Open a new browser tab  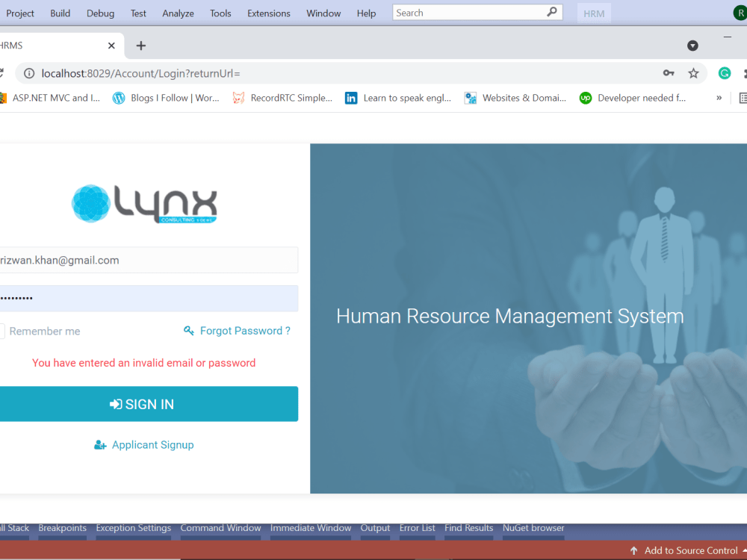(141, 46)
